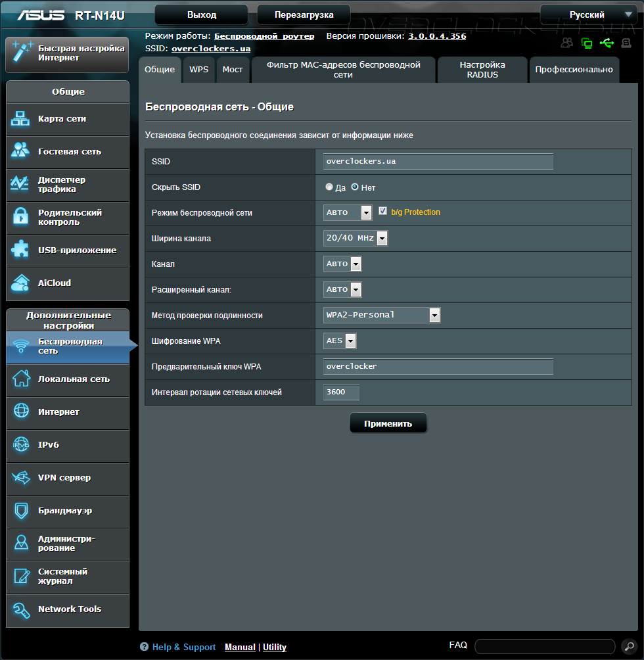Open Traffic Manager graph icon

pyautogui.click(x=20, y=184)
